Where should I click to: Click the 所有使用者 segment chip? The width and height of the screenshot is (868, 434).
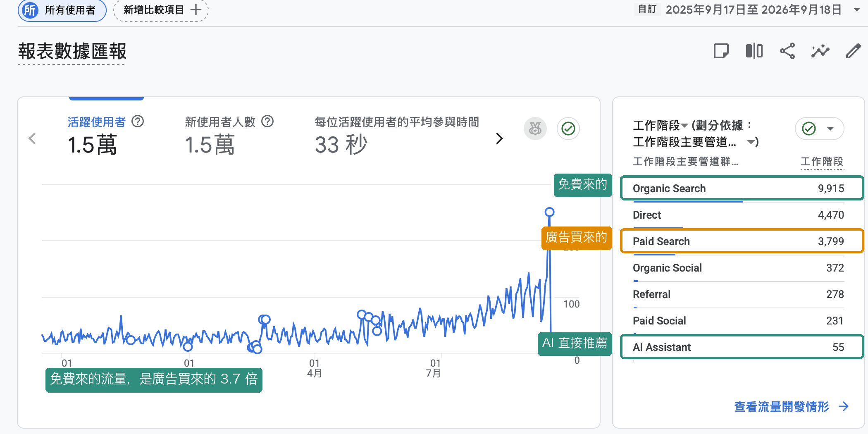pyautogui.click(x=62, y=10)
